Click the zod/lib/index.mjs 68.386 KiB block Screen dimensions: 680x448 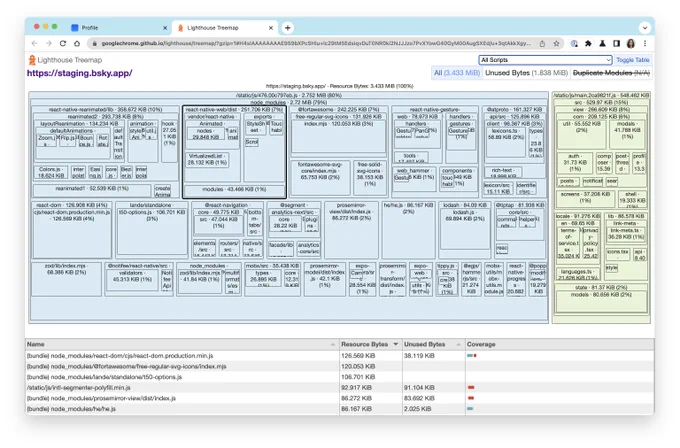click(x=66, y=279)
